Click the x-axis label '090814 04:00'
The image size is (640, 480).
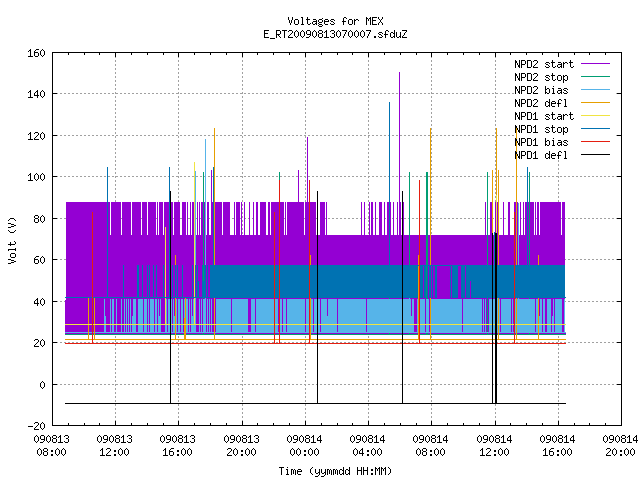point(367,446)
